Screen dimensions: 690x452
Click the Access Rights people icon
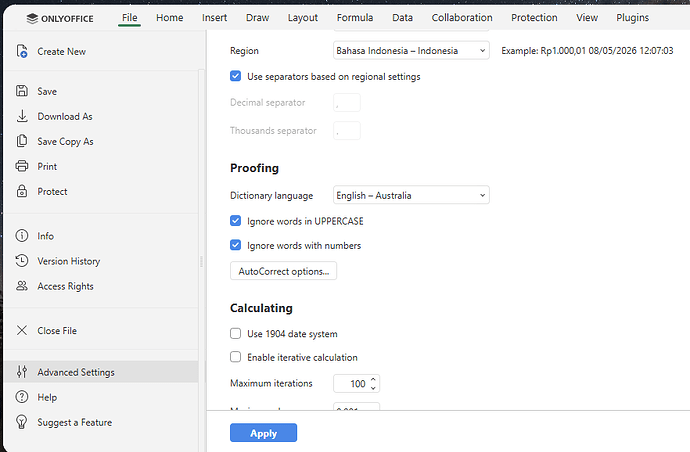(22, 286)
